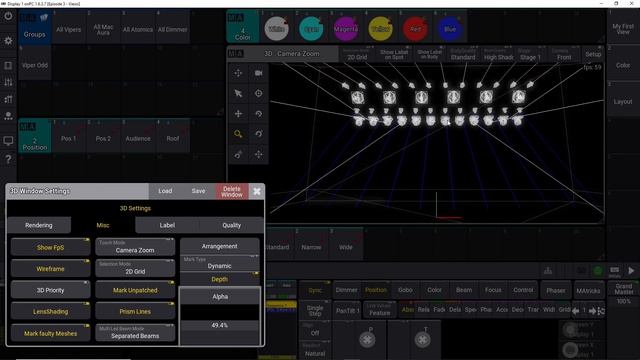Open the Pan encoder dial P
This screenshot has width=640, height=360.
point(367,339)
